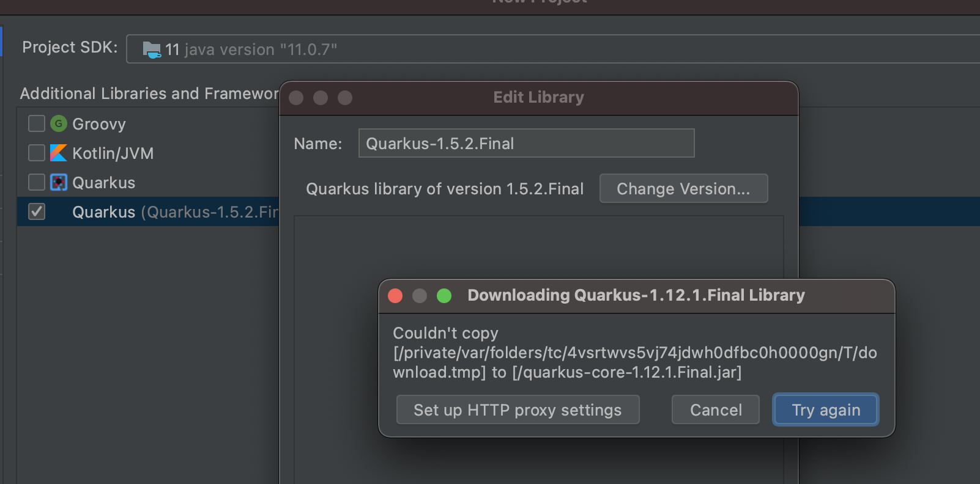Enable the Groovy checkbox
This screenshot has height=484, width=980.
point(37,123)
